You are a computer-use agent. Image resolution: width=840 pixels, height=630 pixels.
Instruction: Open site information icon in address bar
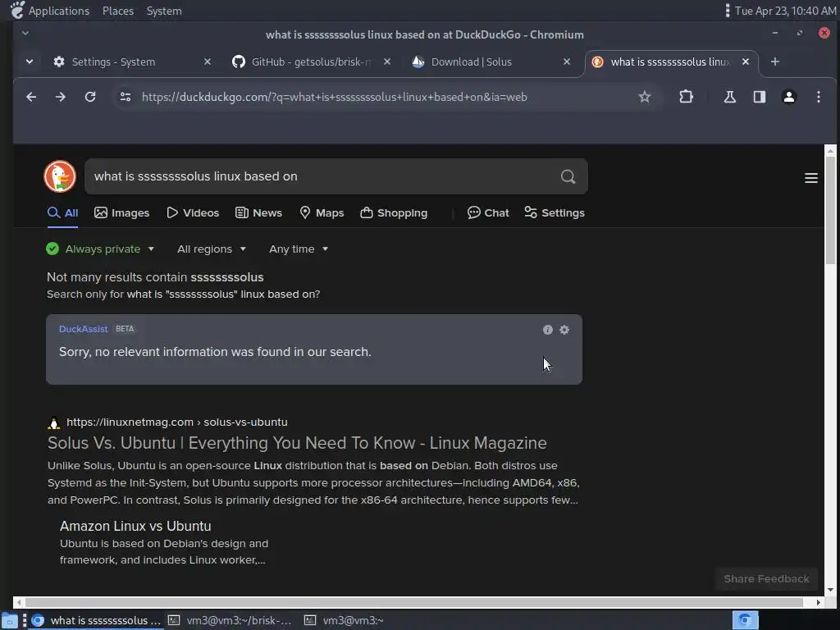pos(126,97)
